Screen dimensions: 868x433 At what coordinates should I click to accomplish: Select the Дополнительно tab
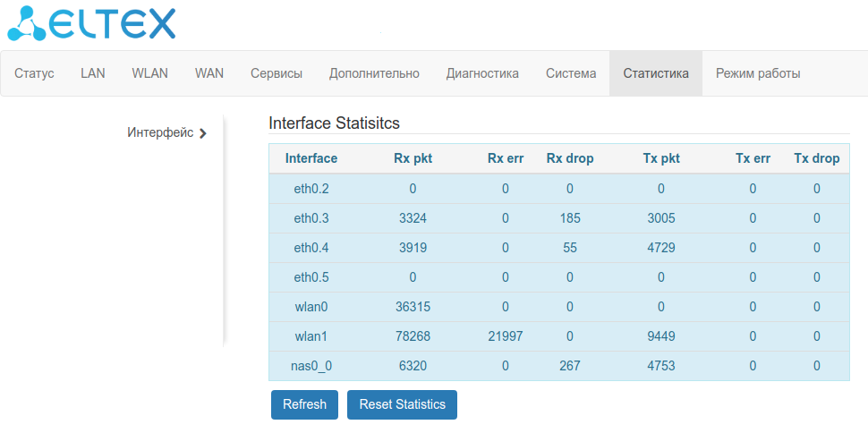374,73
